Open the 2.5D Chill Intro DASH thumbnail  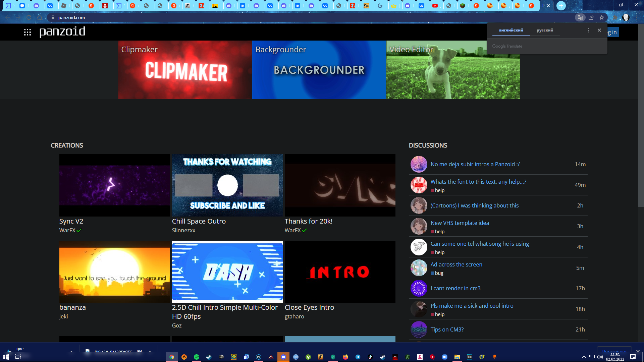(227, 271)
